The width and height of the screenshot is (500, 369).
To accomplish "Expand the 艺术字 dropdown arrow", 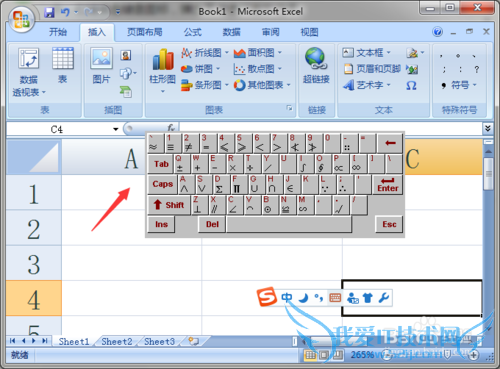I will coord(388,85).
